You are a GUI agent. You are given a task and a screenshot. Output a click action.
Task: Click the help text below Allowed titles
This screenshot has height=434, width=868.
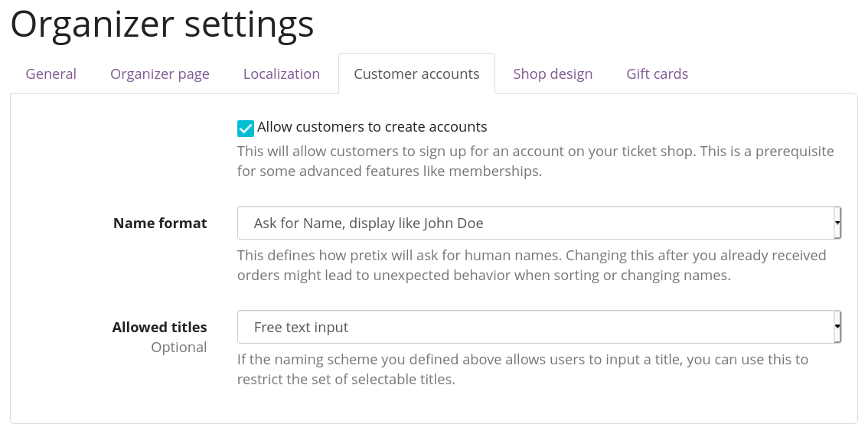click(x=522, y=369)
